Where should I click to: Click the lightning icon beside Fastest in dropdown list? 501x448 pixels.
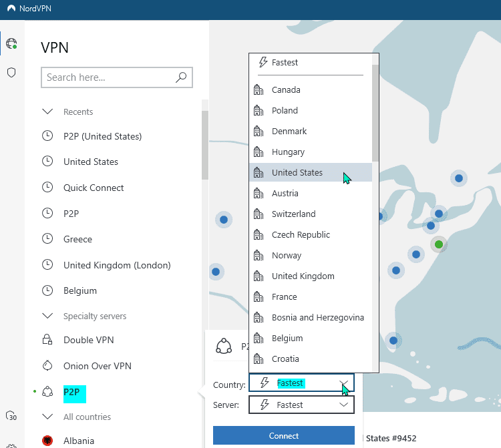[263, 62]
